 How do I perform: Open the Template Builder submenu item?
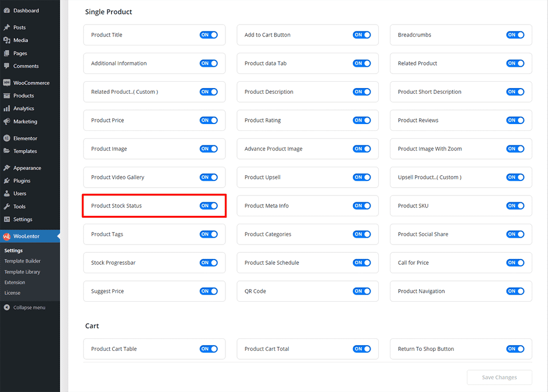(x=22, y=261)
